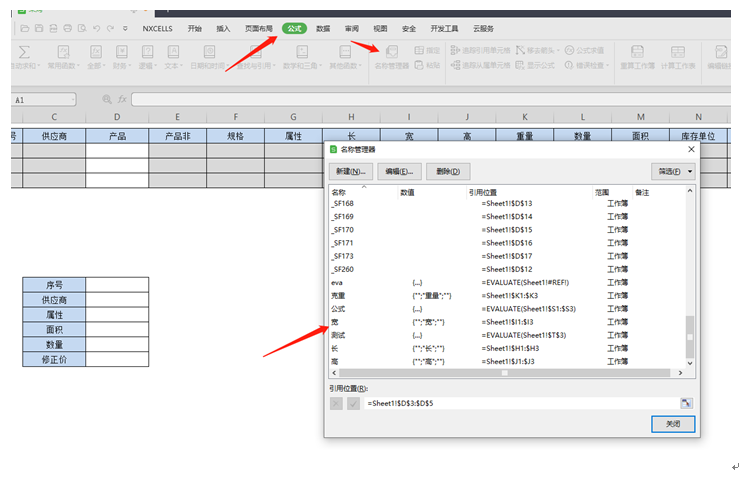754x482 pixels.
Task: Open the Filter (筛选) dropdown in Name Manager
Action: coord(672,171)
